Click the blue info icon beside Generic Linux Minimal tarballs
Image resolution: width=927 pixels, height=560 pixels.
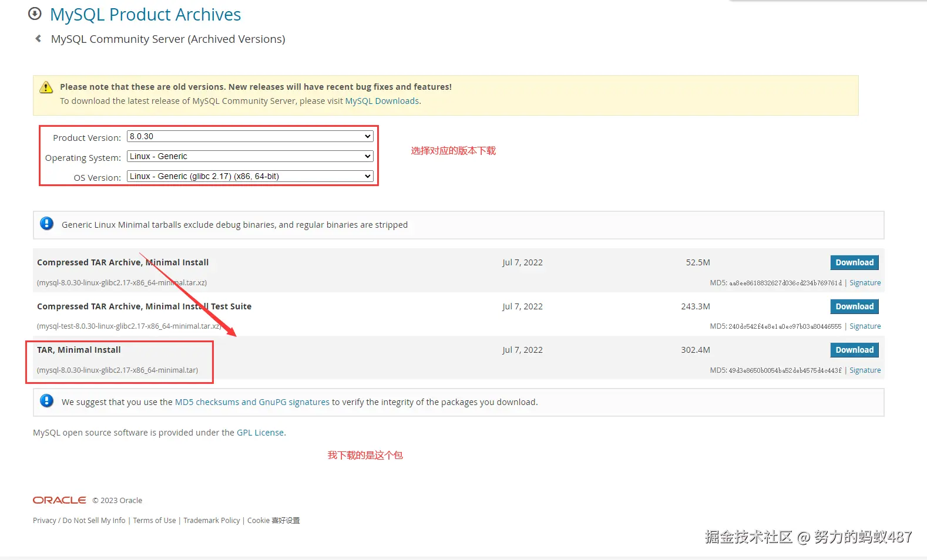click(46, 224)
